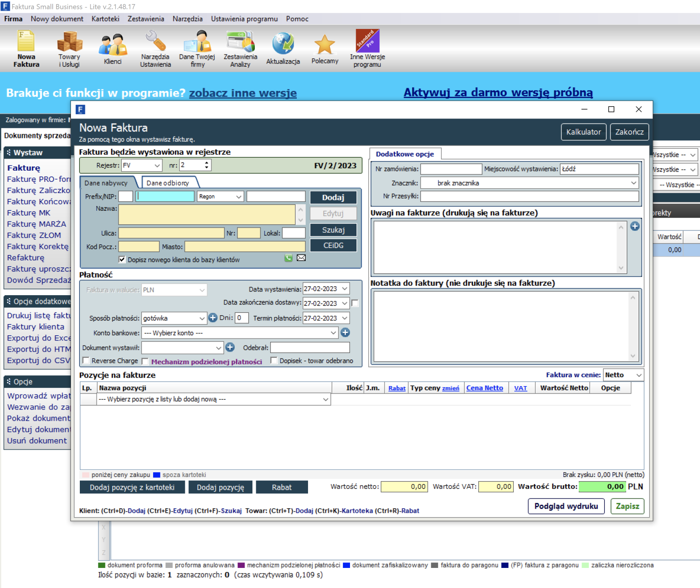The image size is (700, 588).
Task: Open the Nowy dokument menu
Action: (57, 19)
